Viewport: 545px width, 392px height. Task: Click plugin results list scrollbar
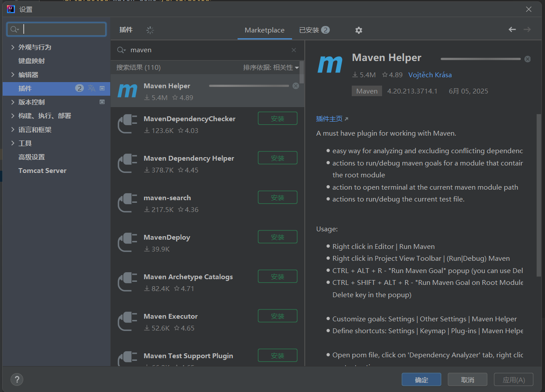click(x=302, y=72)
